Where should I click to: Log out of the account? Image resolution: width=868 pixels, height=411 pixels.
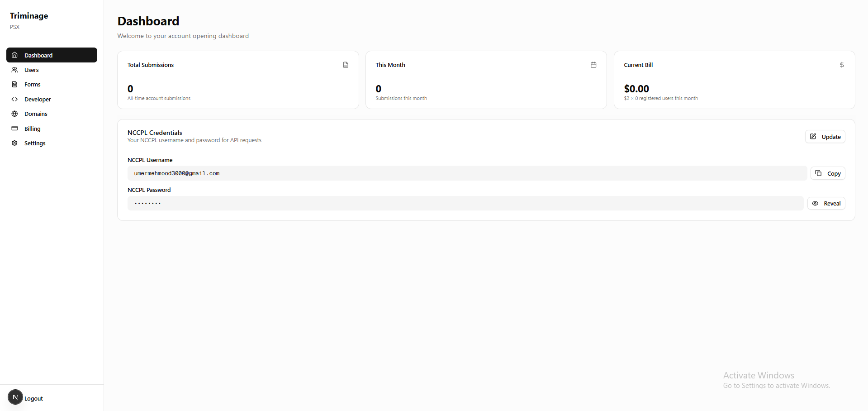click(x=33, y=398)
